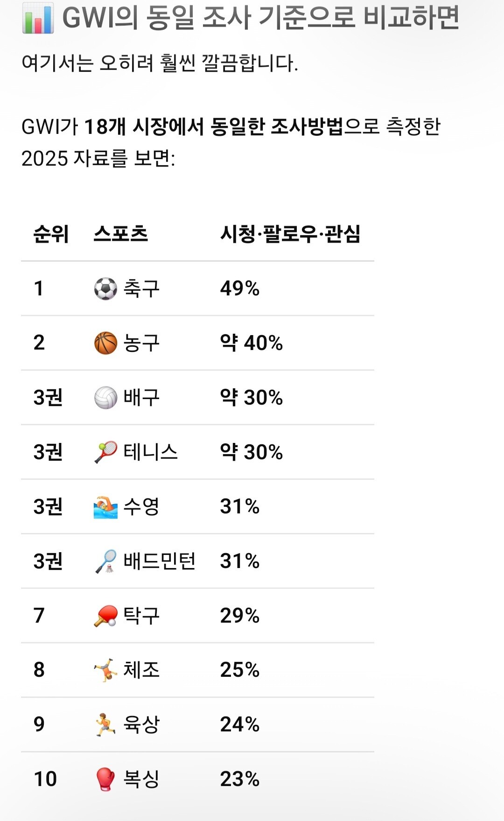504x821 pixels.
Task: Click the swimmer emoji icon
Action: pyautogui.click(x=105, y=507)
